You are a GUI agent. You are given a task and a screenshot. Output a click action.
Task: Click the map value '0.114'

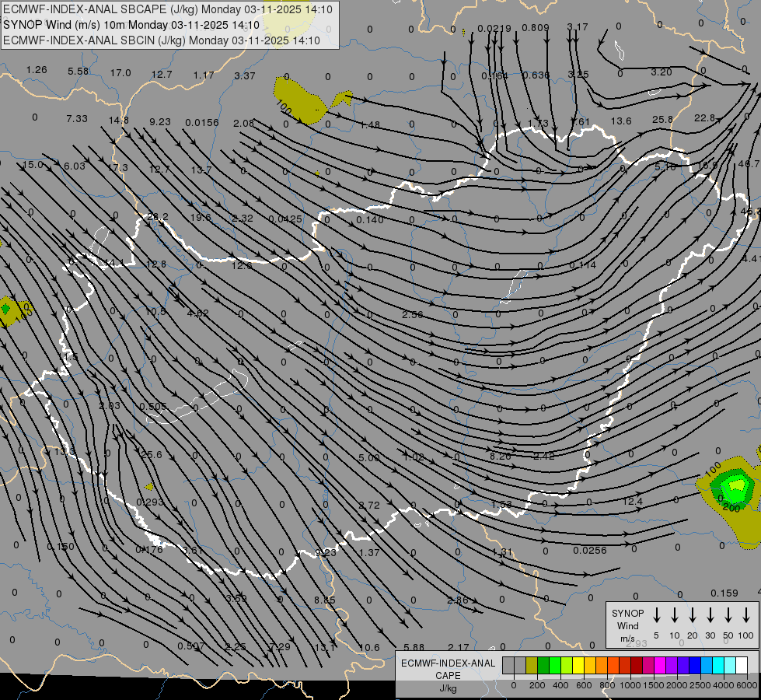click(x=582, y=264)
